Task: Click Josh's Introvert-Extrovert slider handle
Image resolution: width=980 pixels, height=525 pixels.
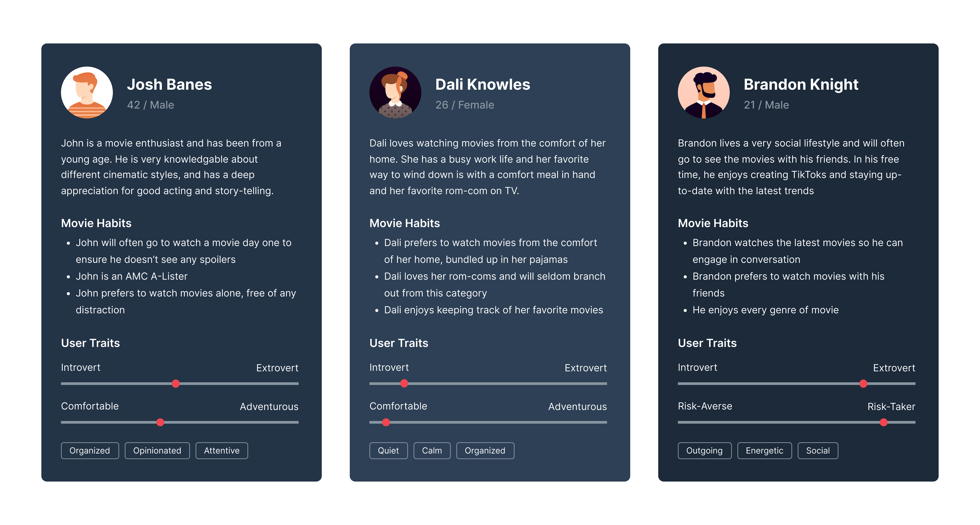Action: (x=176, y=384)
